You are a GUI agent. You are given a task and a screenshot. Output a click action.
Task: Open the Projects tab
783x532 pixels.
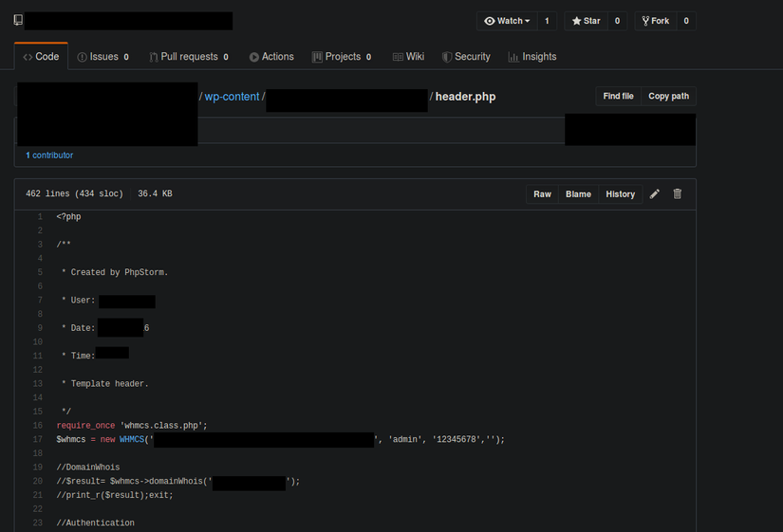click(x=342, y=57)
